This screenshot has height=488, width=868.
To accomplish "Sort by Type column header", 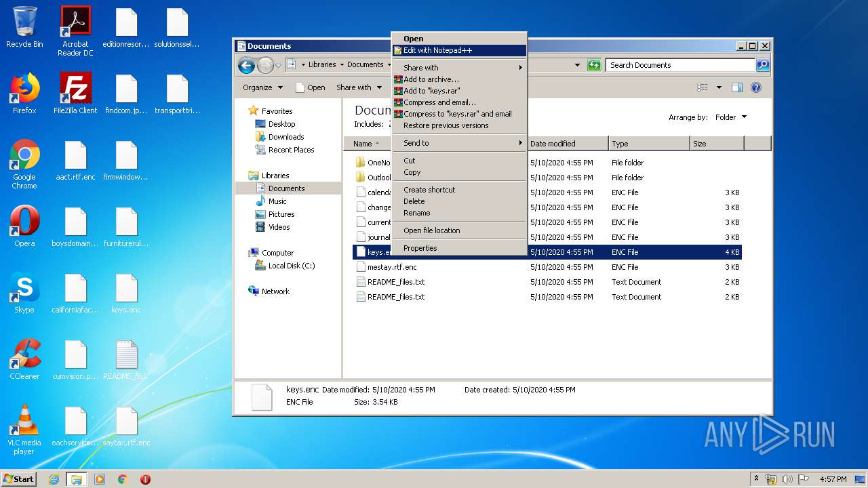I will (x=649, y=144).
